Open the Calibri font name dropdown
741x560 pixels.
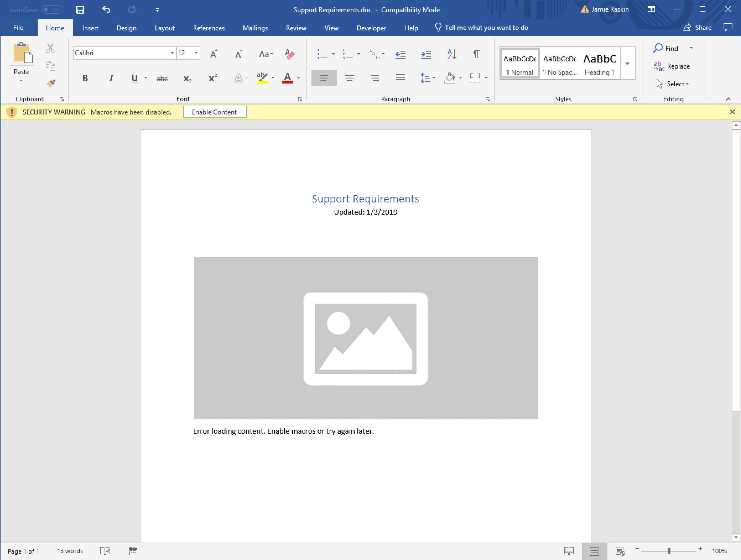click(172, 53)
